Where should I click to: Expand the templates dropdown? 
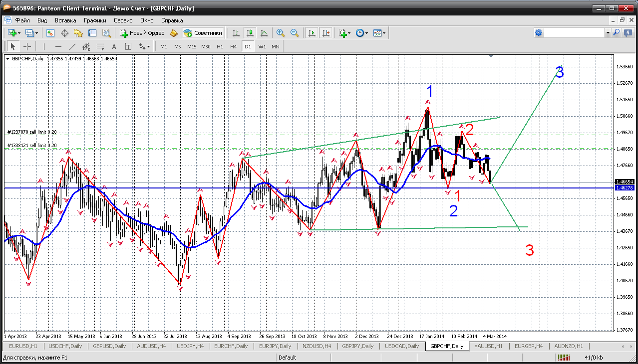pyautogui.click(x=384, y=33)
